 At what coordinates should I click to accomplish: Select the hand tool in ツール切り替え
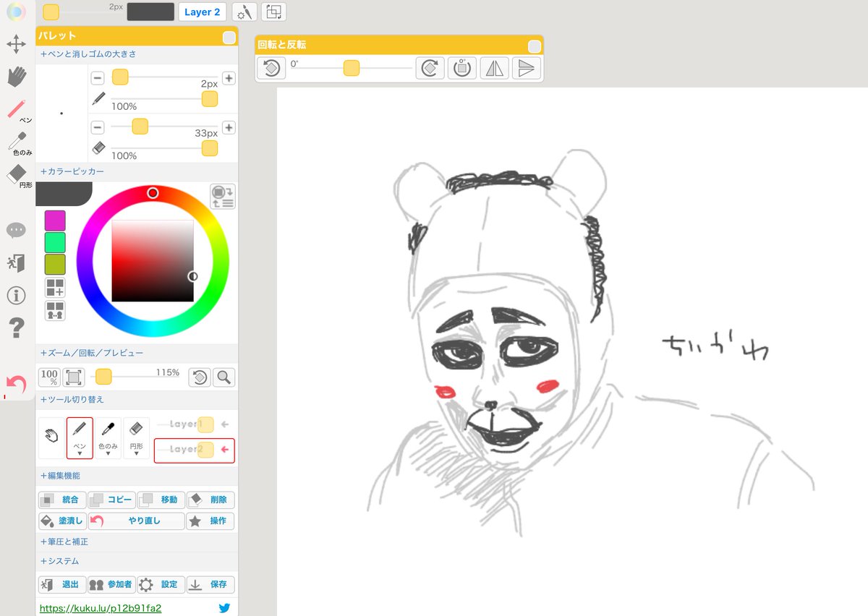[51, 437]
